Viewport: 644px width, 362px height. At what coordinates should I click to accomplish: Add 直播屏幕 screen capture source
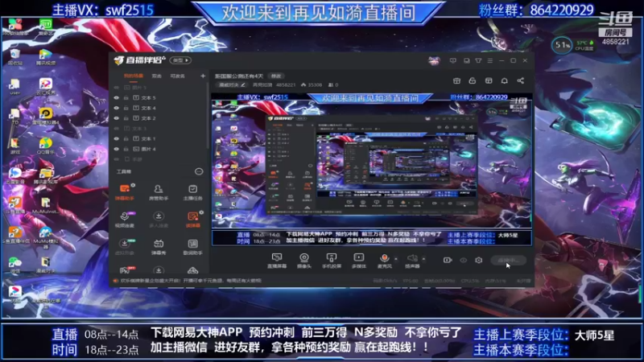click(x=277, y=260)
